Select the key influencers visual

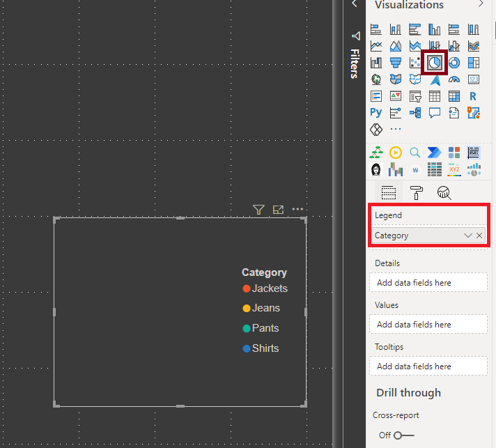pos(396,113)
